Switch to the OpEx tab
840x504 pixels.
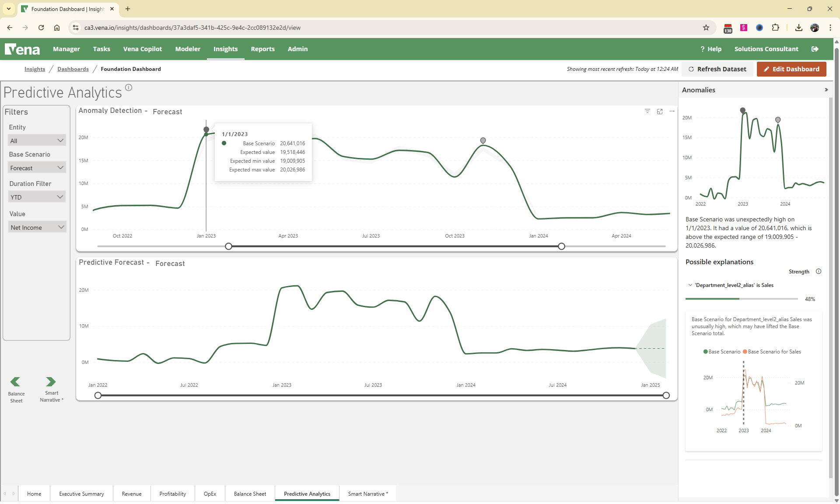point(210,493)
